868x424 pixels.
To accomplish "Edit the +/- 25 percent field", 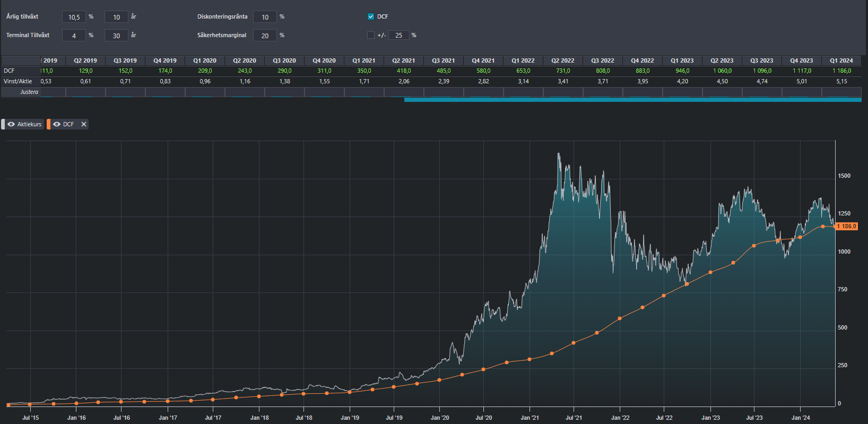I will point(398,35).
